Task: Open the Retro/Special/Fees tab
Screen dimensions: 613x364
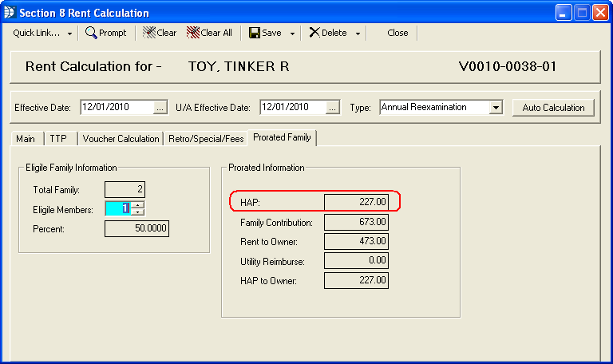Action: [x=206, y=139]
